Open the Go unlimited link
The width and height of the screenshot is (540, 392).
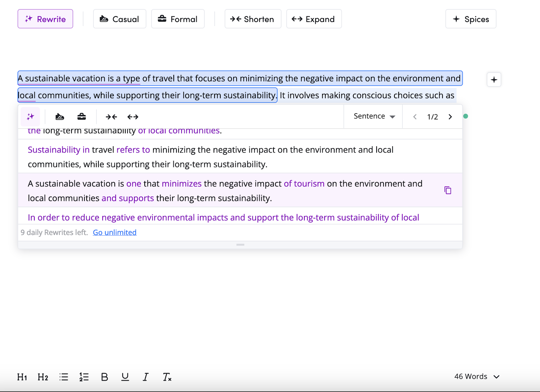coord(115,232)
